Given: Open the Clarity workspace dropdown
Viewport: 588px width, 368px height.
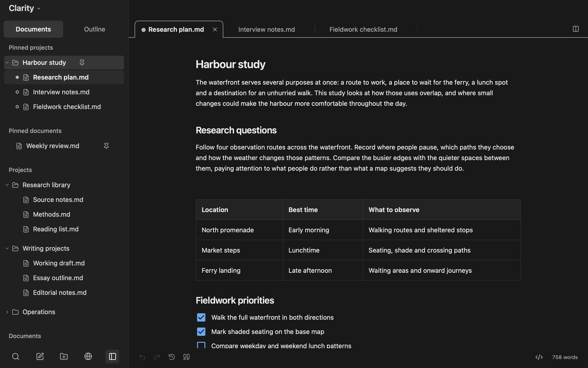Looking at the screenshot, I should pos(25,8).
